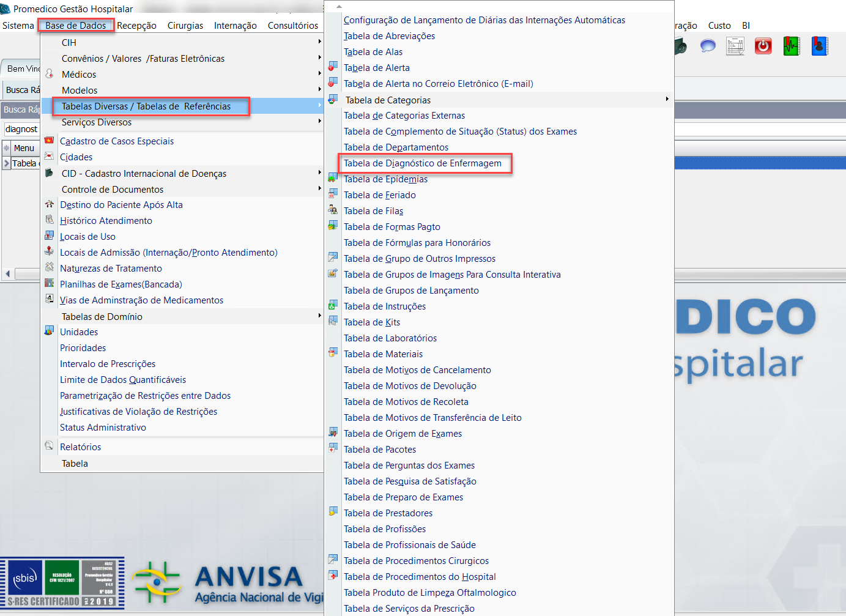This screenshot has width=846, height=616.
Task: Click the icon beside Tabela de Formas Pagto
Action: click(x=333, y=226)
